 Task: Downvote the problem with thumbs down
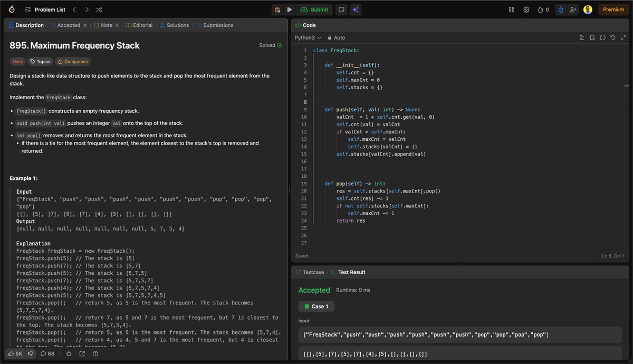31,353
